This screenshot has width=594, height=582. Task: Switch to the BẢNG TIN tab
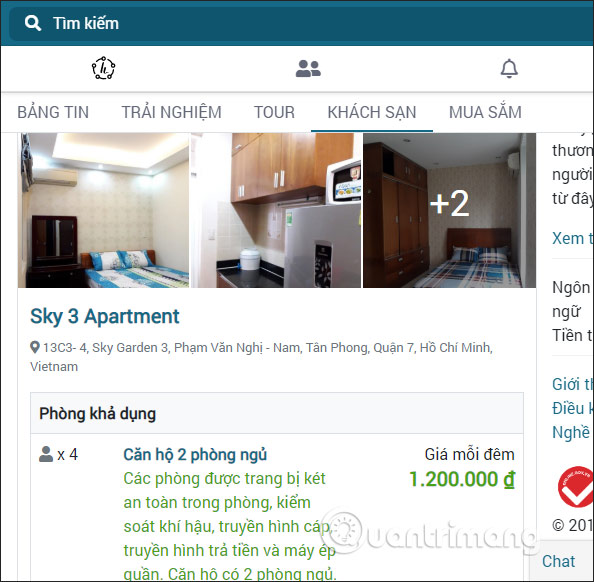tap(53, 112)
